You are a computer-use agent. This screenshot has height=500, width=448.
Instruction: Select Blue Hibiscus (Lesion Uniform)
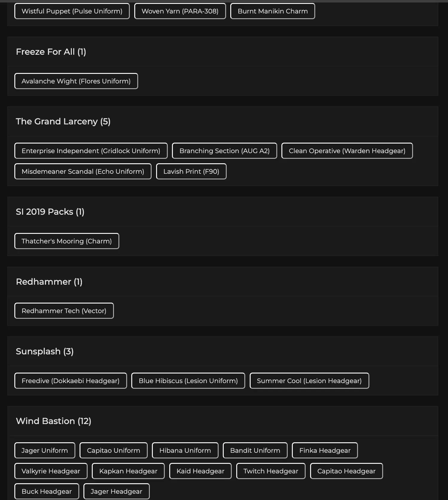click(188, 381)
